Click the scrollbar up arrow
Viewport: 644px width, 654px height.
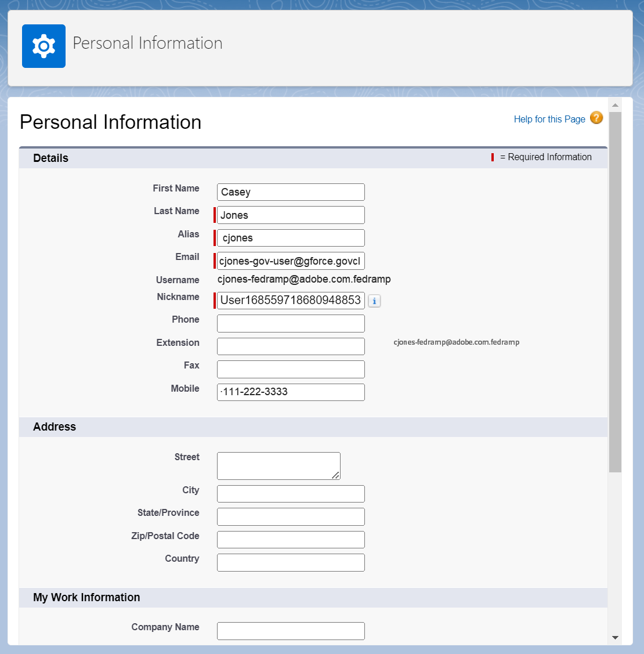pos(616,104)
